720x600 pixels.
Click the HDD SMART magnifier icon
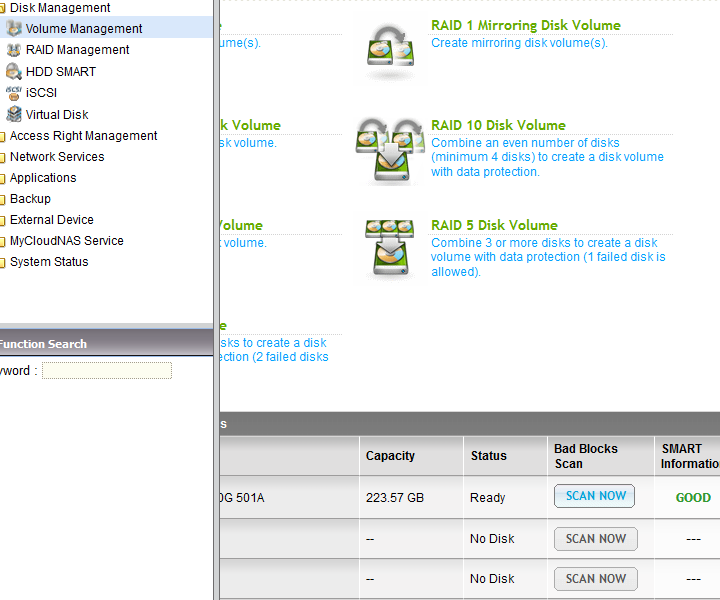pos(13,72)
